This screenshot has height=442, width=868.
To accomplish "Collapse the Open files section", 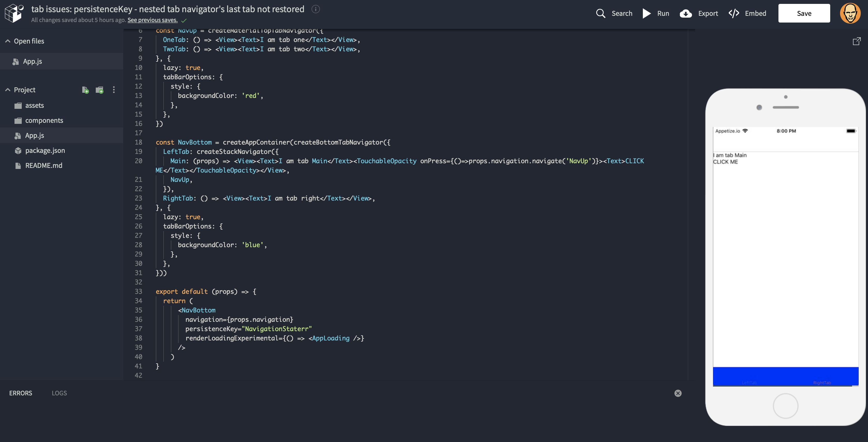I will 8,41.
